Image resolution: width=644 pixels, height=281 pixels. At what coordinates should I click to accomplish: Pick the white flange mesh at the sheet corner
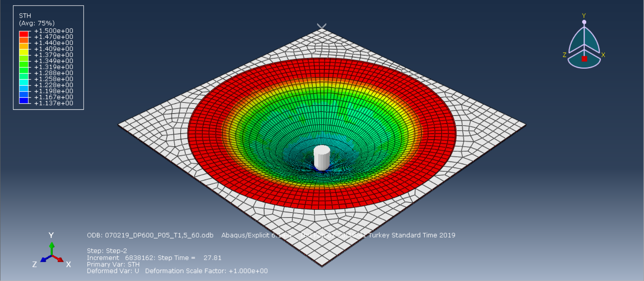322,245
